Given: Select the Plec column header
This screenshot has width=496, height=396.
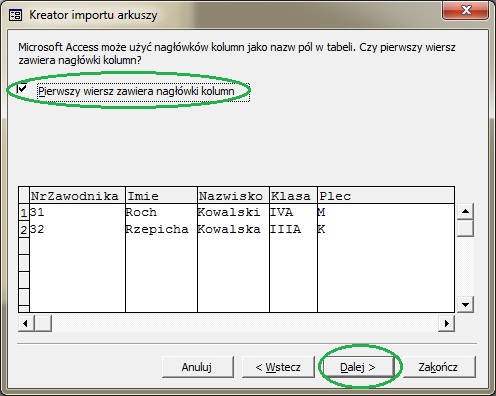Looking at the screenshot, I should [x=386, y=196].
